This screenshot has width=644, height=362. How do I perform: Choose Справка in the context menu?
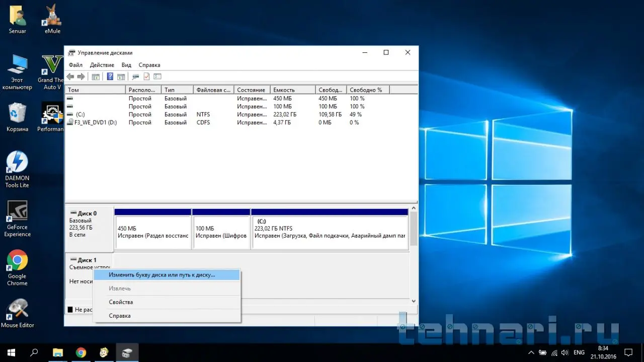(x=120, y=316)
